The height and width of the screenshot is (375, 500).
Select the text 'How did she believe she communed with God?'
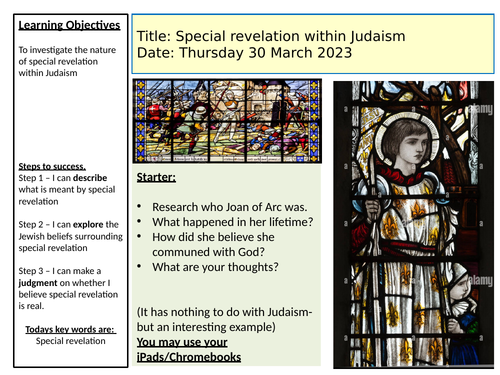(213, 244)
